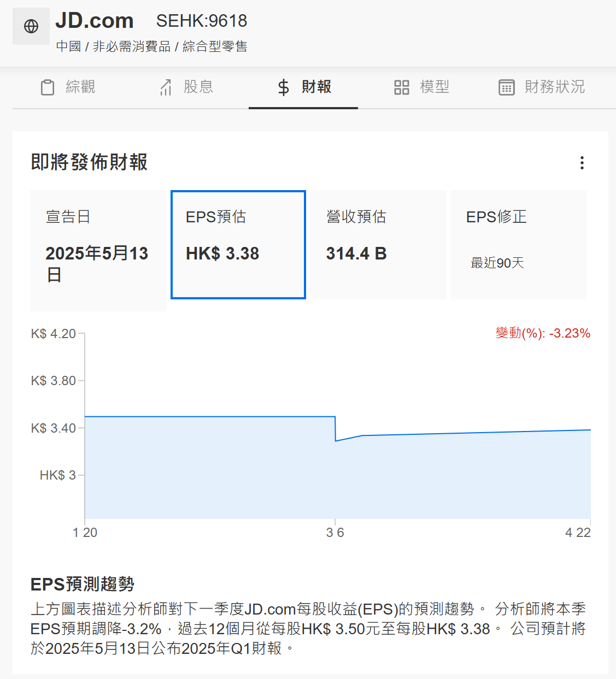
Task: Click the 即將發佈財報 heading
Action: [89, 162]
